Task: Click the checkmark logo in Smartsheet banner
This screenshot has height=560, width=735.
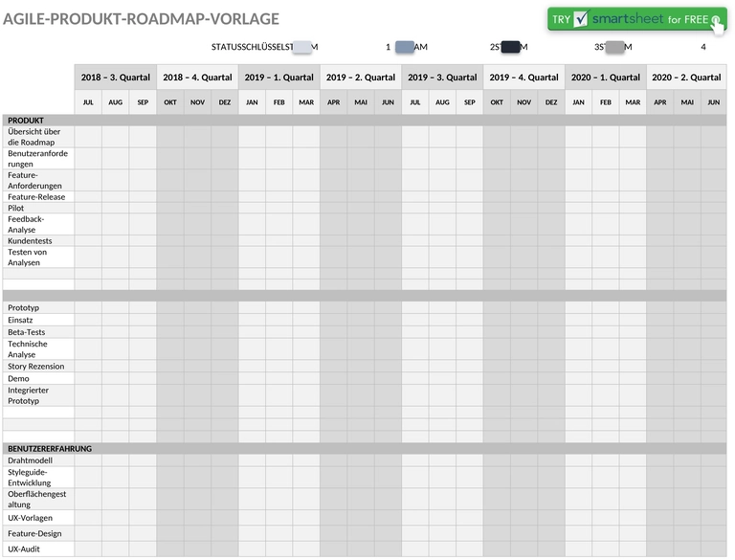Action: click(x=581, y=19)
